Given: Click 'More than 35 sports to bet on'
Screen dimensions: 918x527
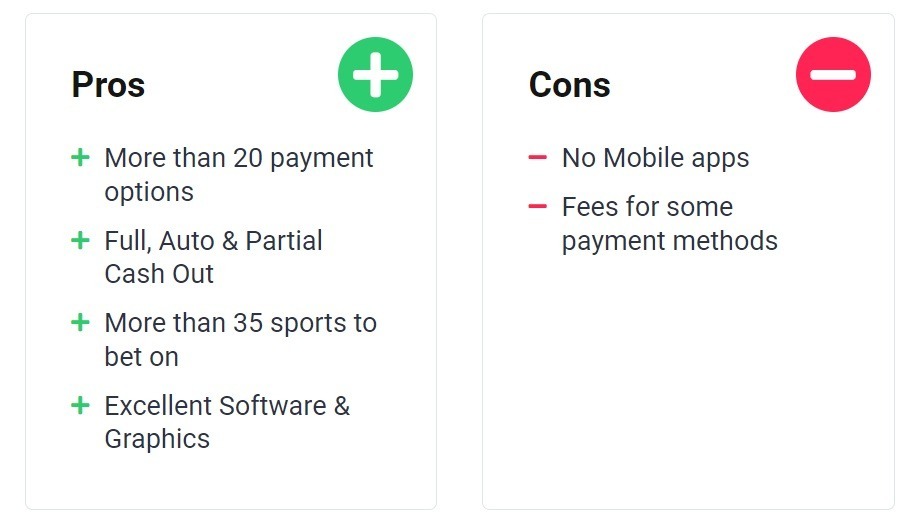Looking at the screenshot, I should (x=241, y=340).
